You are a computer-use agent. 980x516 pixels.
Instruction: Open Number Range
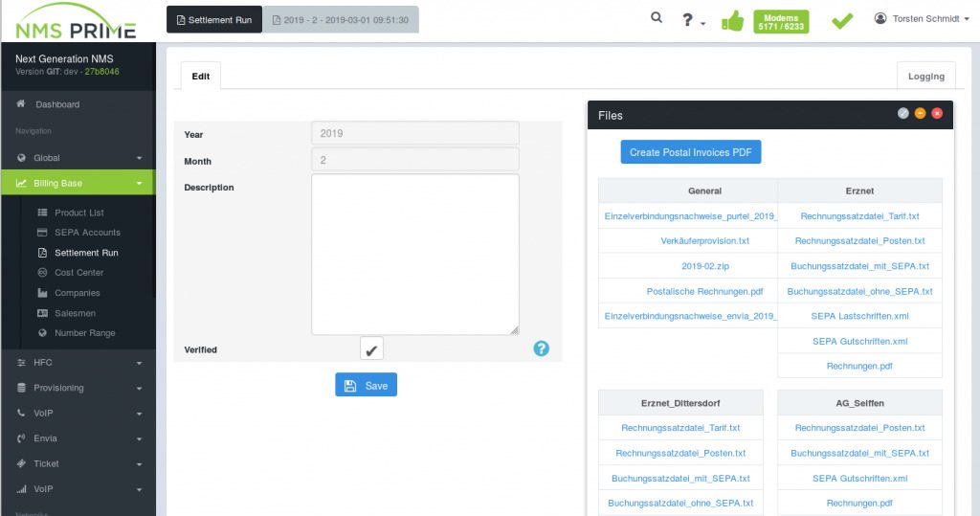(85, 333)
